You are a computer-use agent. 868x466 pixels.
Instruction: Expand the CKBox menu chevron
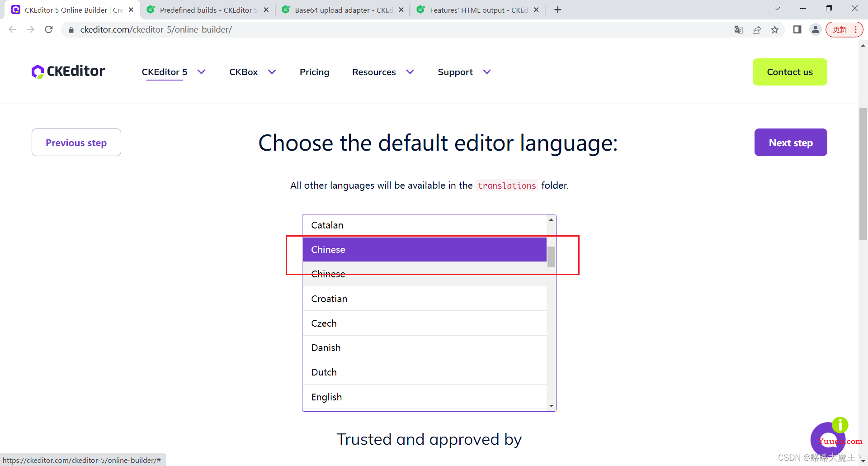(x=272, y=71)
